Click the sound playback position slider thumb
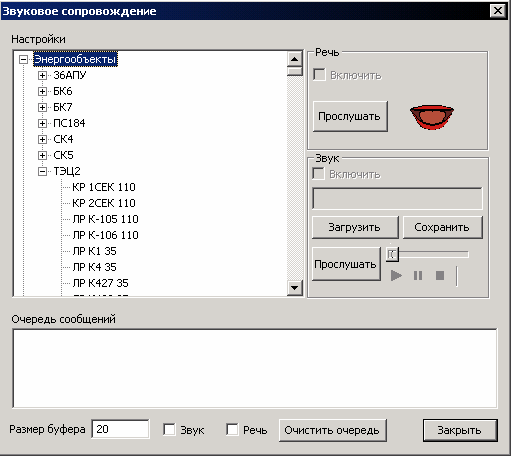This screenshot has width=511, height=456. pos(392,255)
